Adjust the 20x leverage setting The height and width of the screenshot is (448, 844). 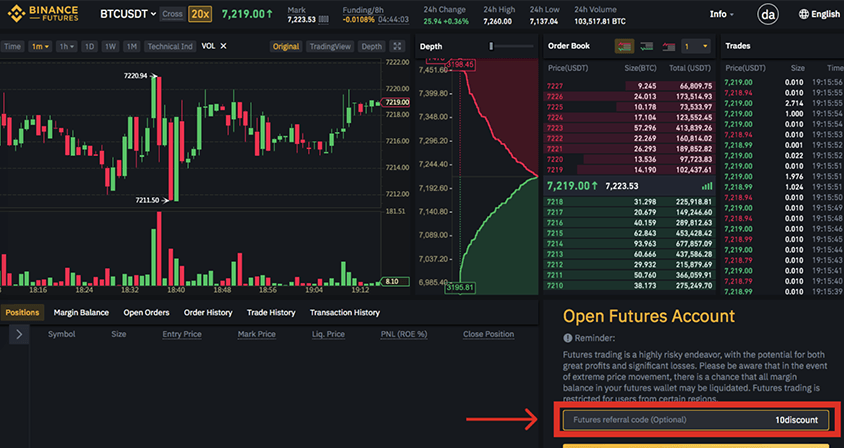pos(200,14)
